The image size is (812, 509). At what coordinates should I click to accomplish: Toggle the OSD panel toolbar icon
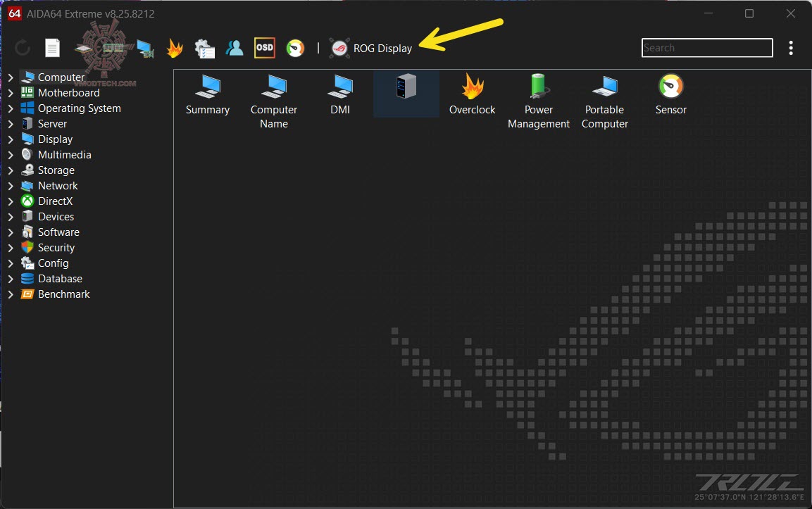265,48
